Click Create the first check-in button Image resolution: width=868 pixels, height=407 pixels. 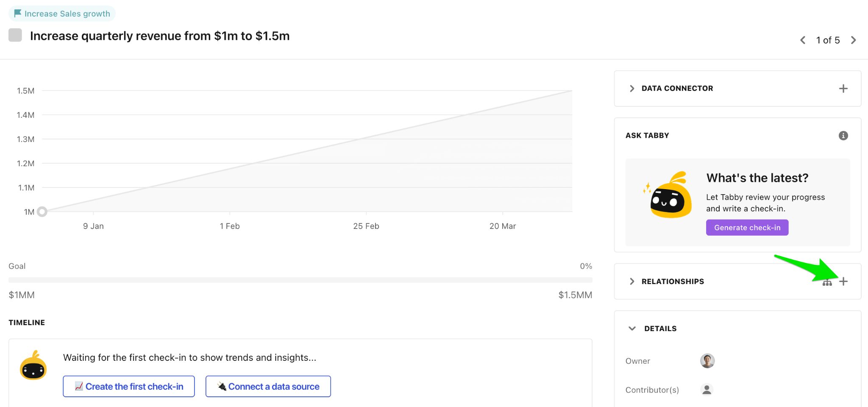(x=129, y=386)
